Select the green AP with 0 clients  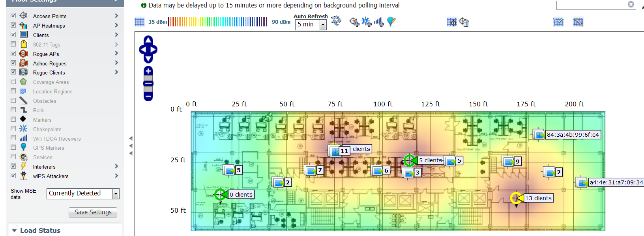221,194
